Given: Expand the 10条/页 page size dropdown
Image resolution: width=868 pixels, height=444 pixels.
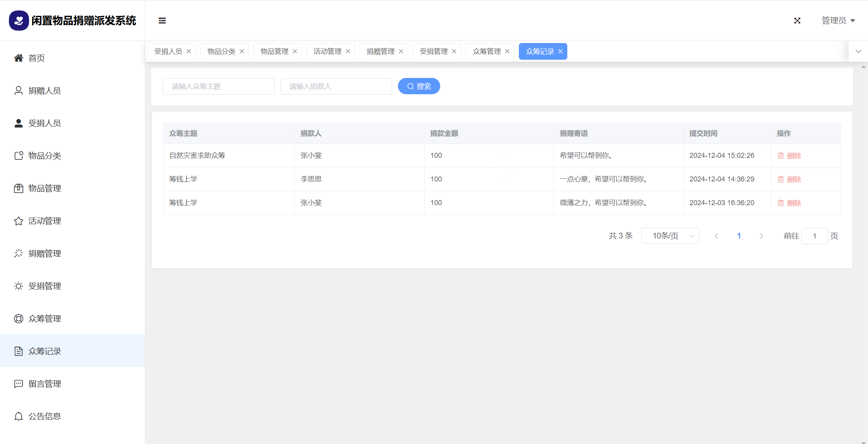Looking at the screenshot, I should [x=670, y=236].
